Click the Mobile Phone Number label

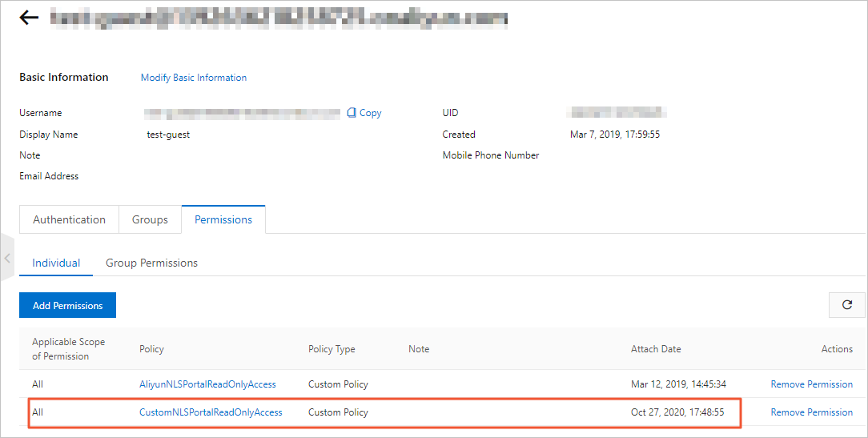pyautogui.click(x=491, y=155)
